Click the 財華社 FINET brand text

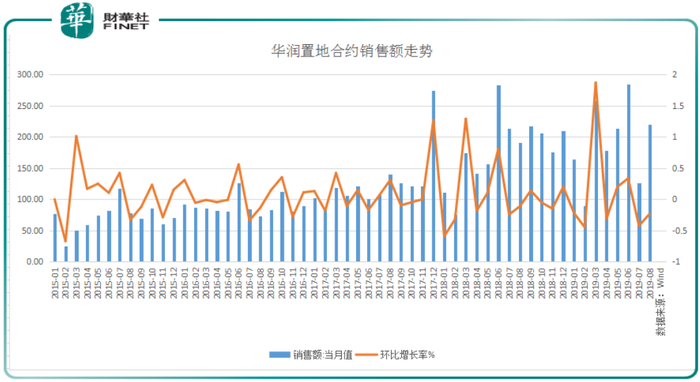(x=125, y=21)
